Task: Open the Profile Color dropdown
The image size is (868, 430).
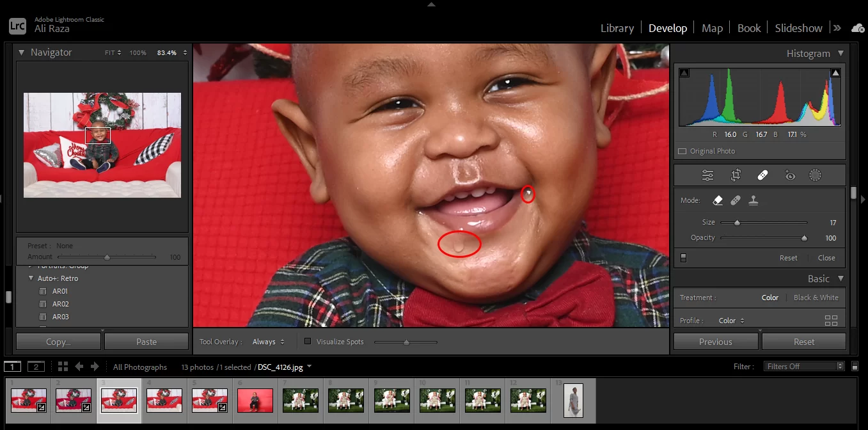Action: [732, 321]
